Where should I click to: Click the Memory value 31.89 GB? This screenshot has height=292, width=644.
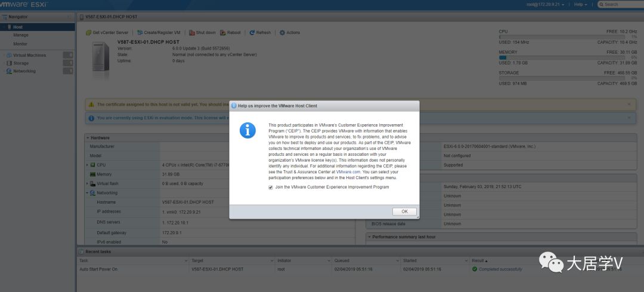pos(171,174)
